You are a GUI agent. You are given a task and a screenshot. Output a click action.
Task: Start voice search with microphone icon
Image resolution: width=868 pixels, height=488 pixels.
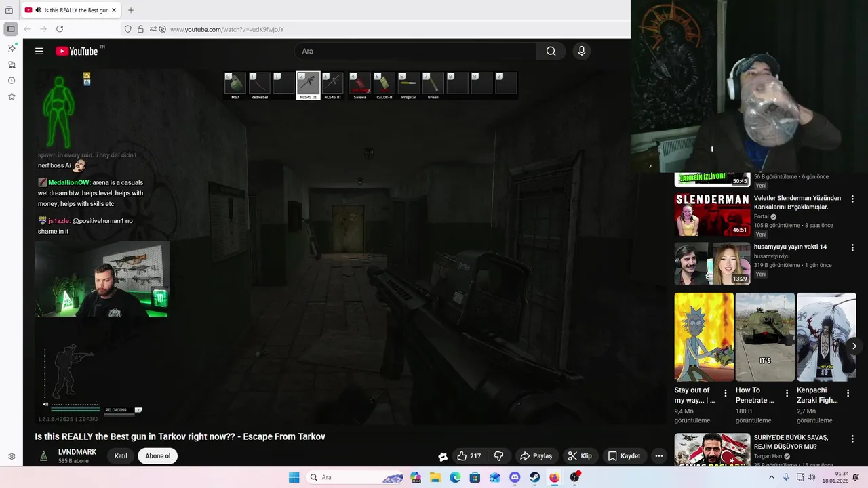click(581, 52)
